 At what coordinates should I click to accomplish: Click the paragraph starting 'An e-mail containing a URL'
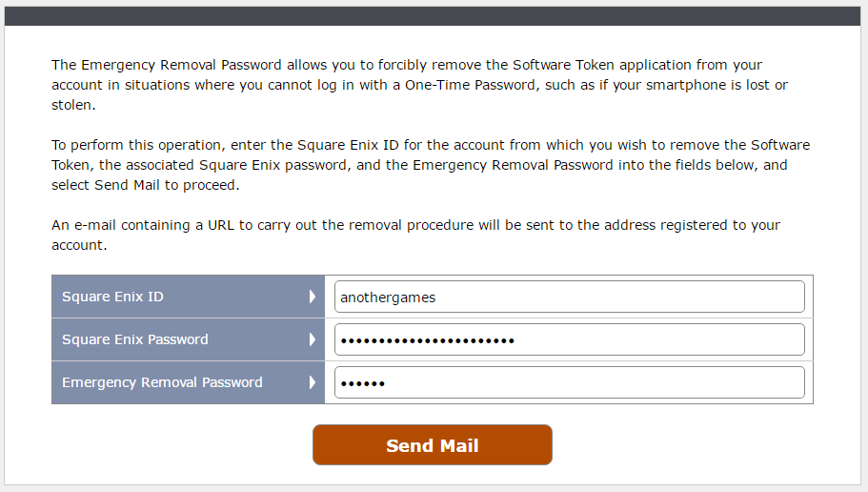(x=415, y=235)
